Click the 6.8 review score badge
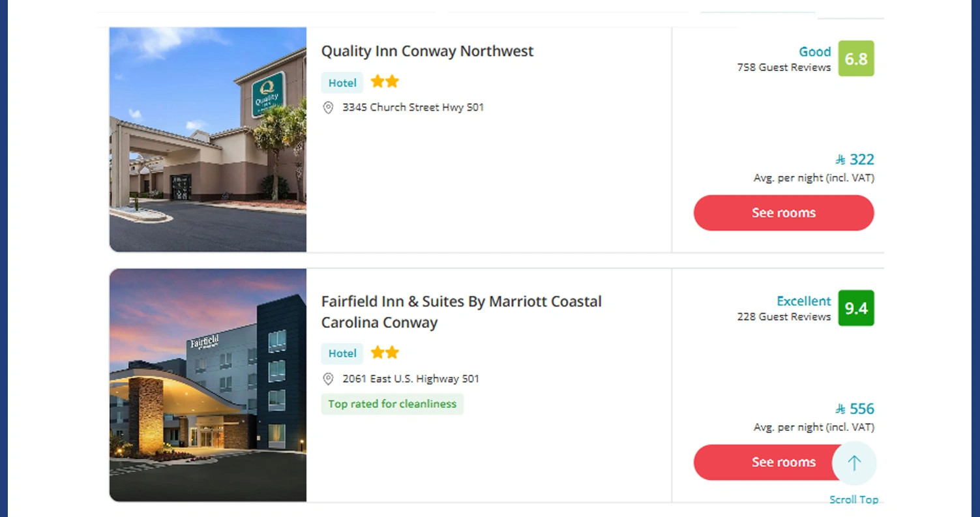This screenshot has width=980, height=517. click(x=856, y=59)
